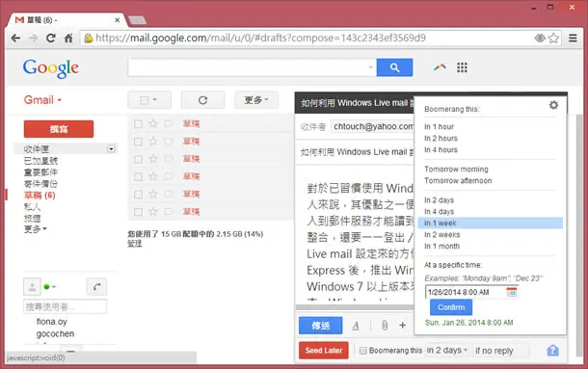Click the chat profile avatar icon
Viewport: 588px width, 369px height.
pyautogui.click(x=32, y=287)
